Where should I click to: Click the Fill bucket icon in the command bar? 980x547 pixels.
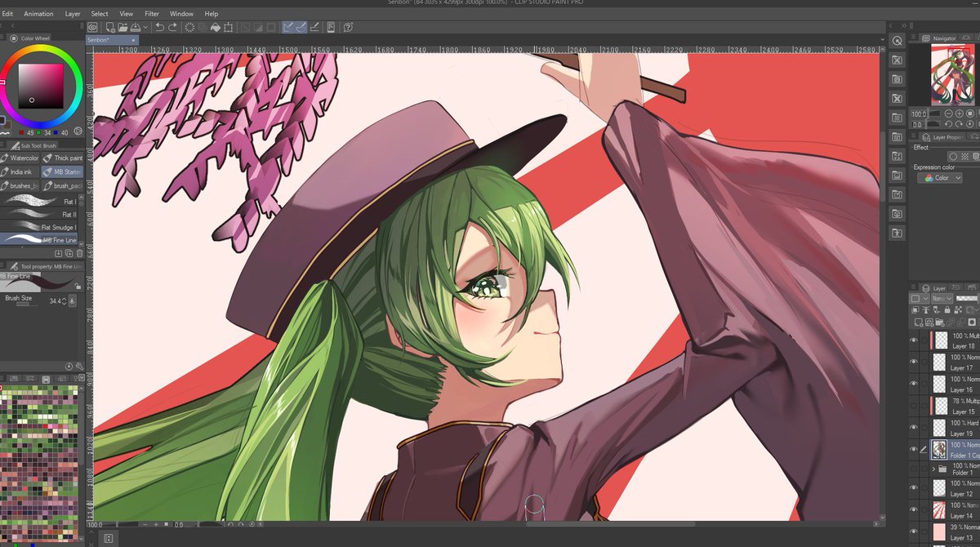pos(216,27)
